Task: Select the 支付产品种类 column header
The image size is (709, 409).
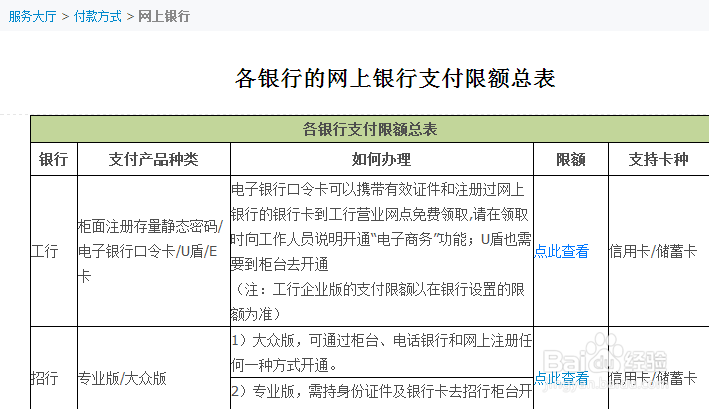Action: coord(153,159)
